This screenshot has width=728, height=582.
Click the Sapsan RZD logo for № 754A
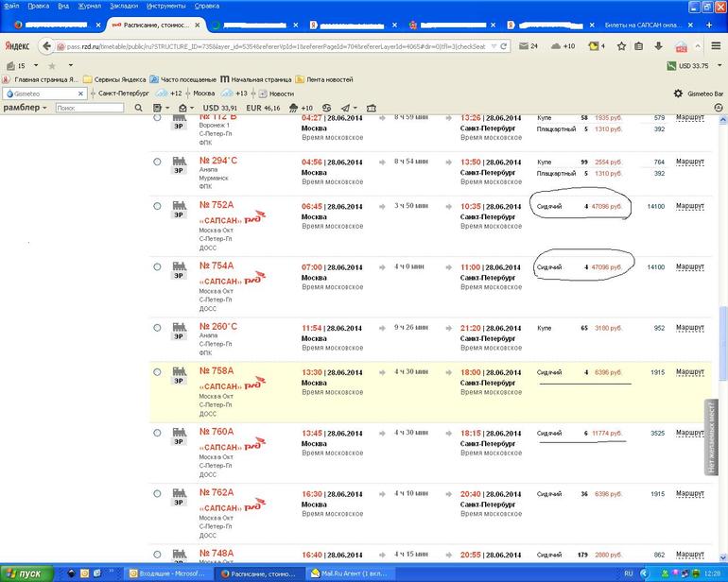254,278
